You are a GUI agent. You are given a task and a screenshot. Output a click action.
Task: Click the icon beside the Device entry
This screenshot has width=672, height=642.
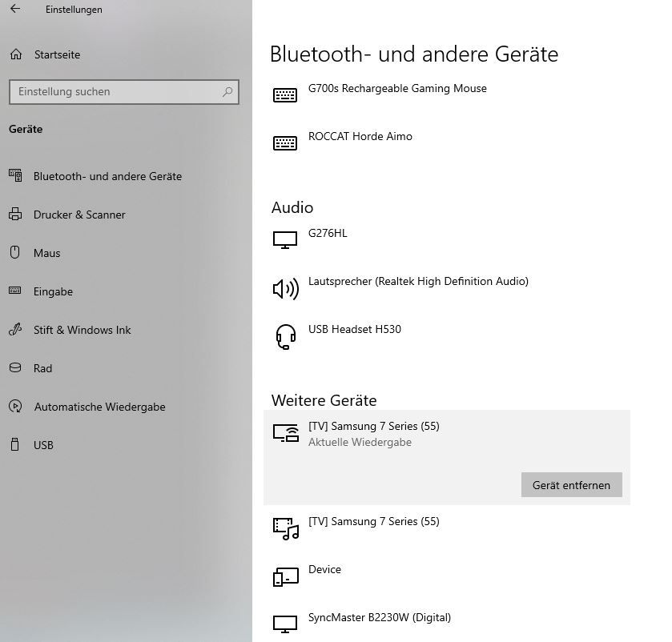pos(285,576)
